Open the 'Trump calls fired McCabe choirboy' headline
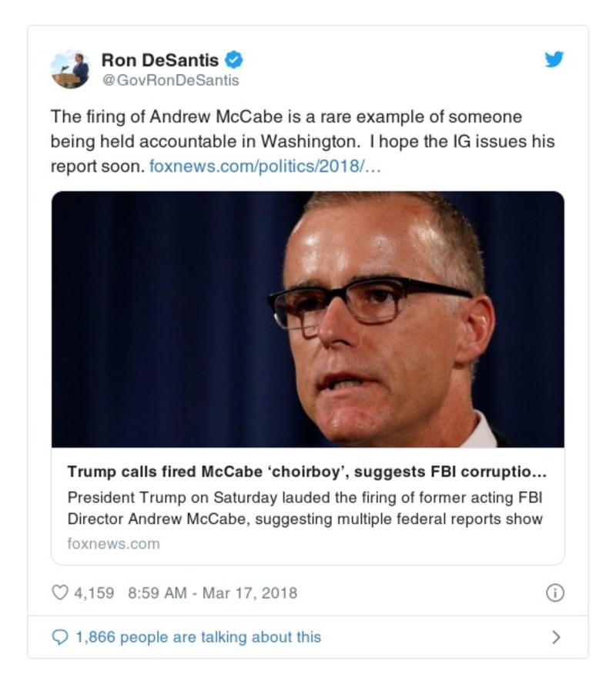This screenshot has height=685, width=616. (306, 472)
